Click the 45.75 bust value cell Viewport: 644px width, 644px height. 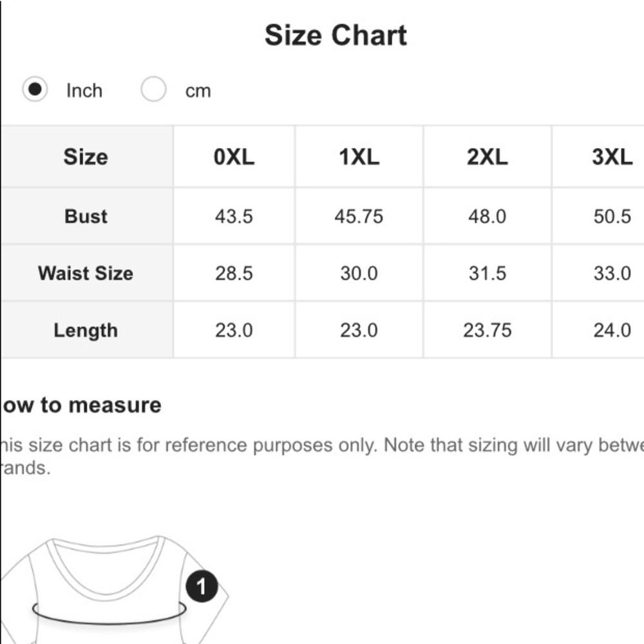coord(359,216)
